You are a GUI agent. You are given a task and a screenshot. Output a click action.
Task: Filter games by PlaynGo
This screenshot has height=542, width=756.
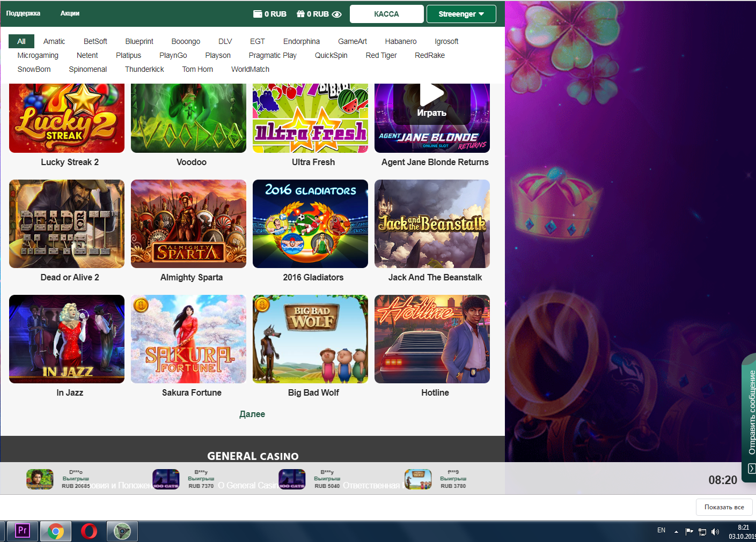coord(173,55)
